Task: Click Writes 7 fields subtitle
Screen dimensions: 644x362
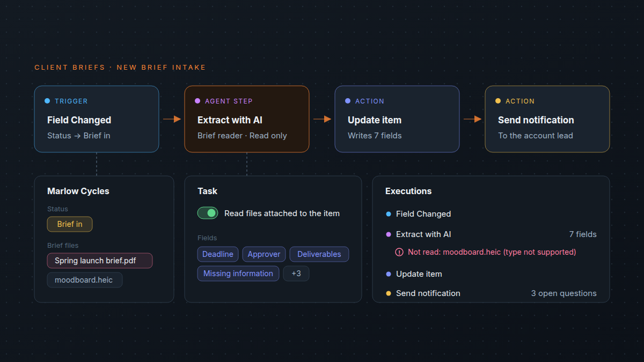Action: [x=375, y=136]
